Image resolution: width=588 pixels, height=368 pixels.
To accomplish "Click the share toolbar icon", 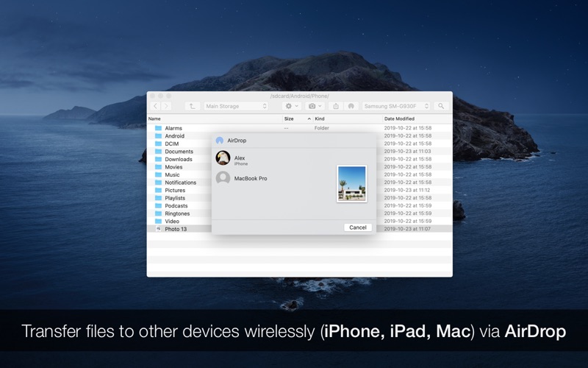I will 336,106.
